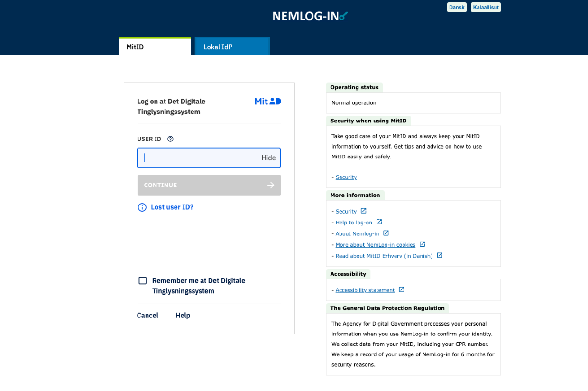The width and height of the screenshot is (588, 391).
Task: Open More about NemLog-in cookies link
Action: [x=376, y=245]
